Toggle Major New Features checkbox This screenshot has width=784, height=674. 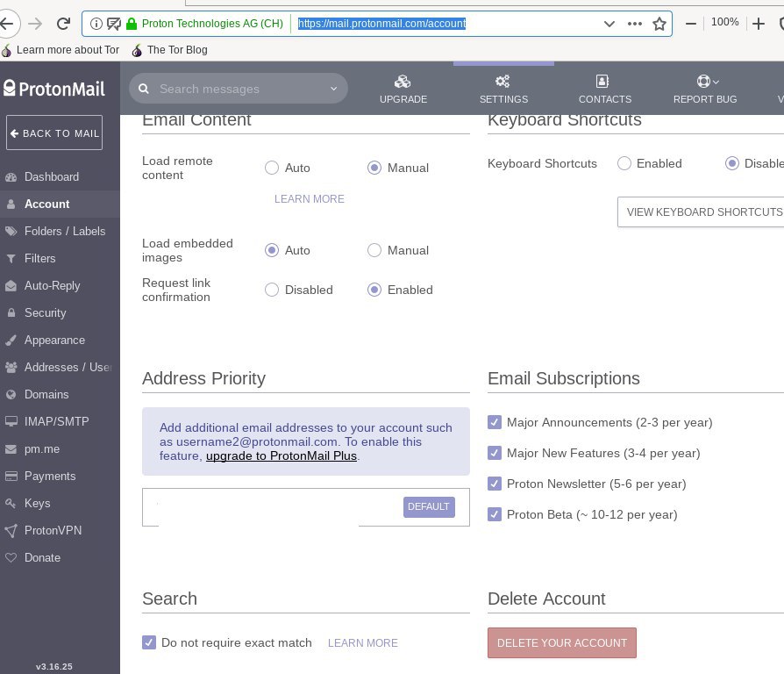(495, 453)
